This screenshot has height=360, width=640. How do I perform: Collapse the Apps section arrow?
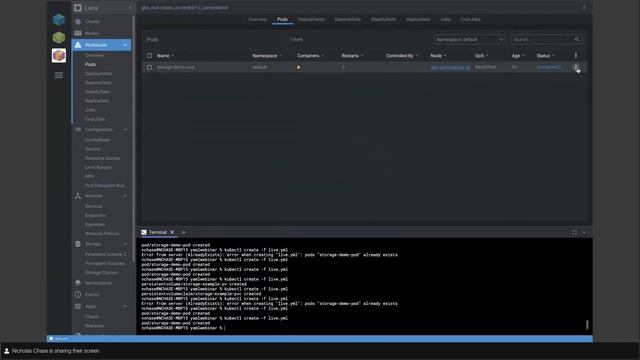125,306
